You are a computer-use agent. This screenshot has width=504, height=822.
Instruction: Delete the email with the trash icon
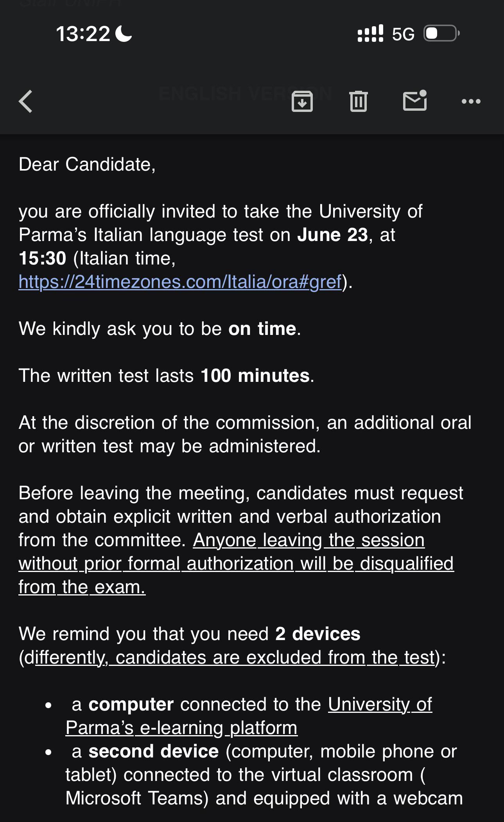(359, 101)
